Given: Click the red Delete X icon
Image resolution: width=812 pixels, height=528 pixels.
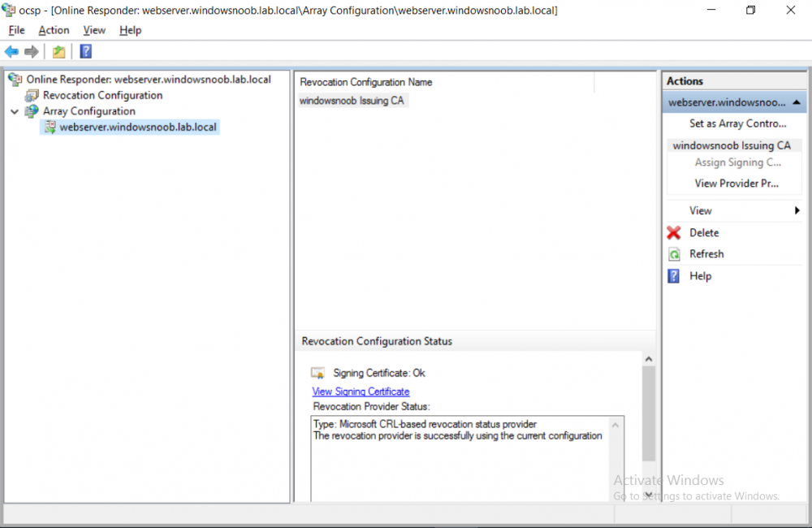Looking at the screenshot, I should [674, 232].
